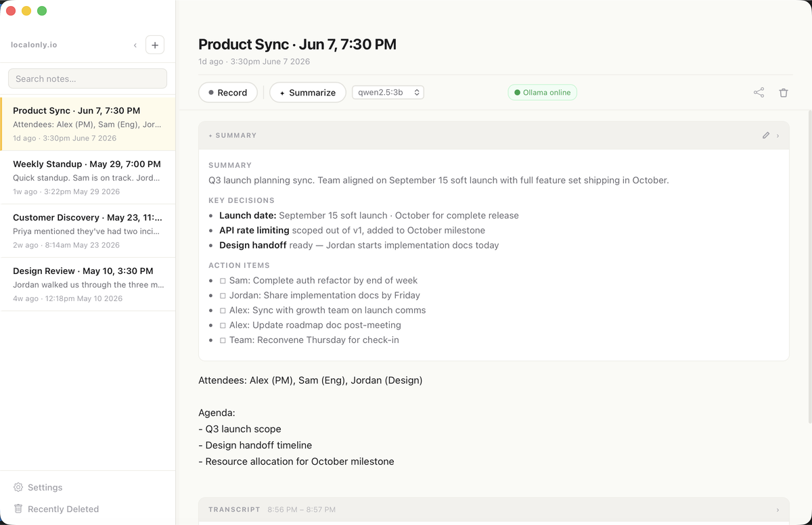
Task: Click the ACTION ITEMS heading
Action: (239, 265)
